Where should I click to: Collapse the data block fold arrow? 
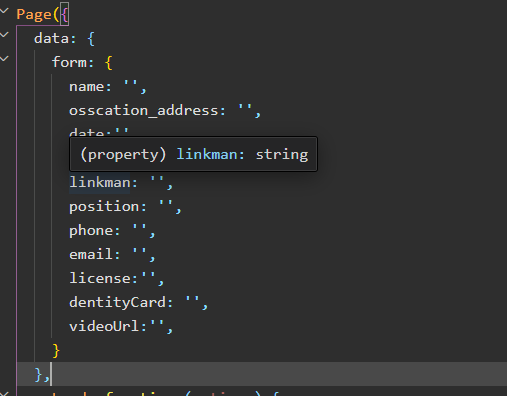pyautogui.click(x=4, y=35)
